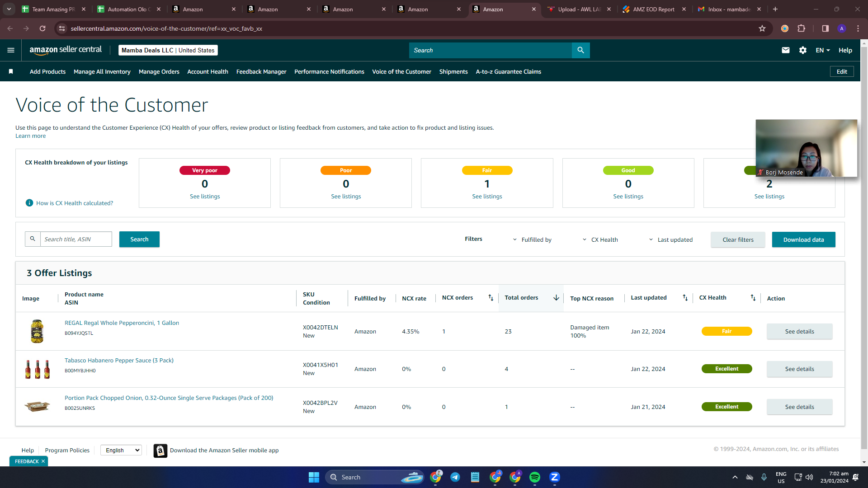Open Chrome three-dot menu
This screenshot has height=488, width=868.
click(x=858, y=28)
